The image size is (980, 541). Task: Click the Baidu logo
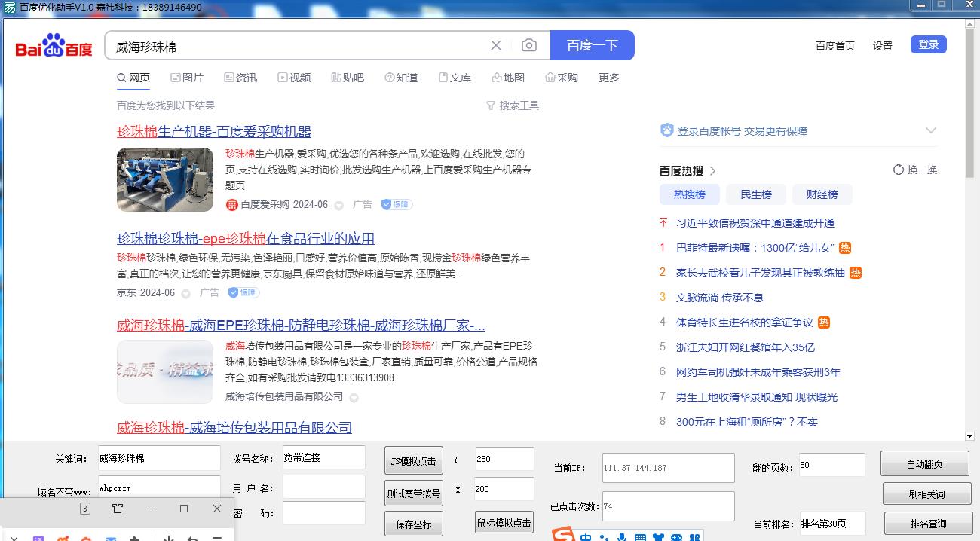[x=54, y=46]
